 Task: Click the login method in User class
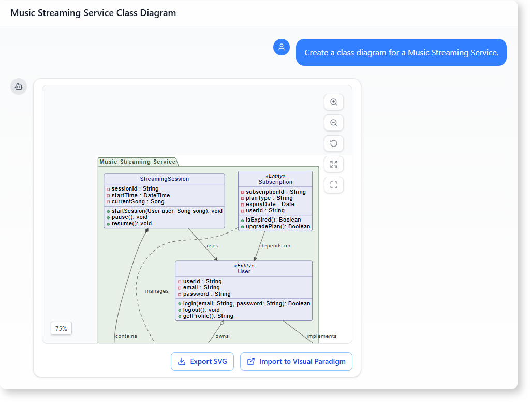246,303
